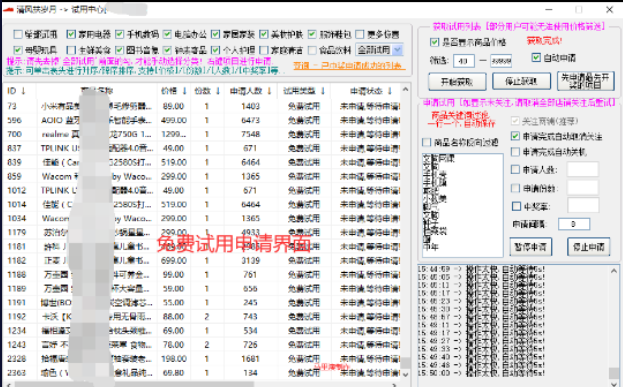
Task: Toggle 家用电器 category checkbox
Action: 71,34
